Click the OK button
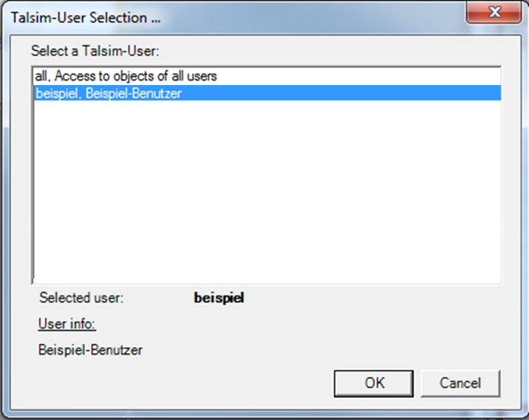This screenshot has width=529, height=420. (374, 383)
